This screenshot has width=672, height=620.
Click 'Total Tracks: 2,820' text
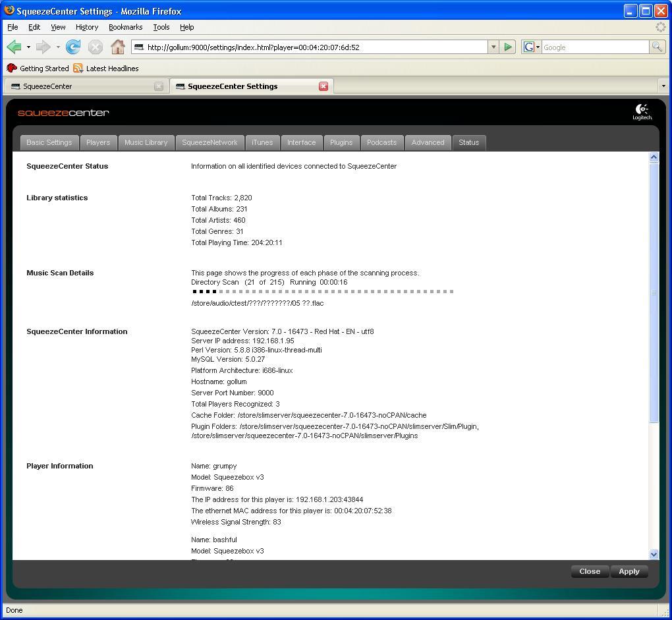[x=221, y=198]
